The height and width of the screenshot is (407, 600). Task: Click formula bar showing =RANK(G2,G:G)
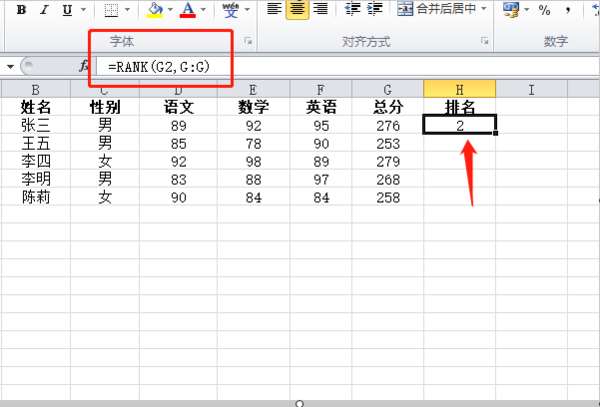click(x=347, y=67)
